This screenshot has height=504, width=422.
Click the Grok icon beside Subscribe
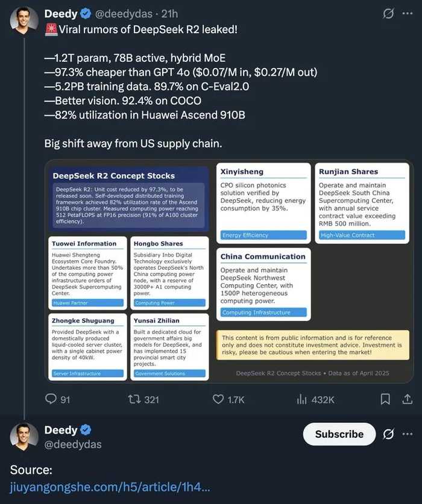click(x=389, y=434)
